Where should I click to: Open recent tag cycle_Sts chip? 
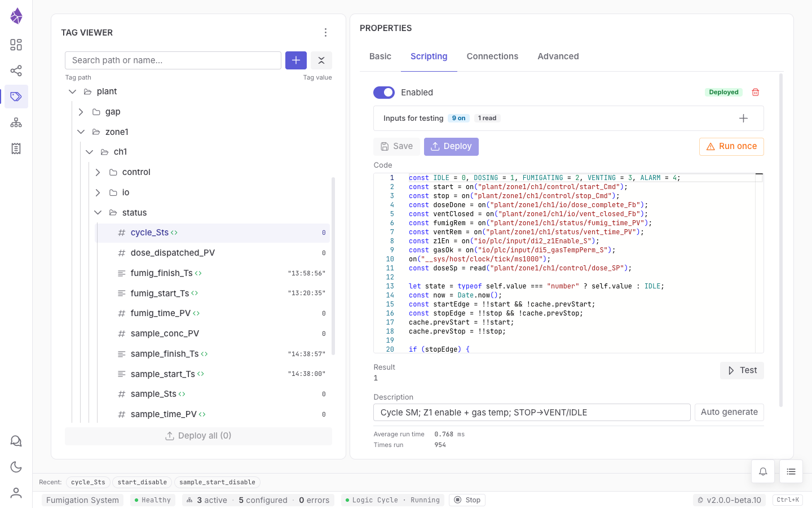88,482
